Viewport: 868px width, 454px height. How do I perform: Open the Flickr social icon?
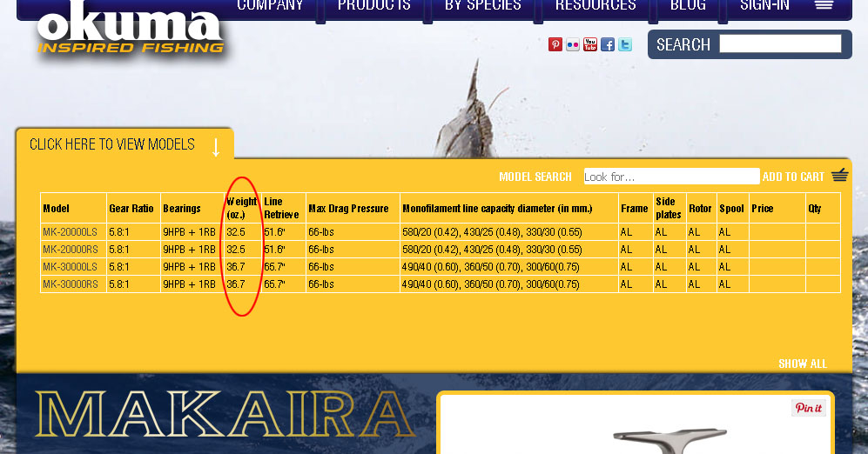coord(572,45)
